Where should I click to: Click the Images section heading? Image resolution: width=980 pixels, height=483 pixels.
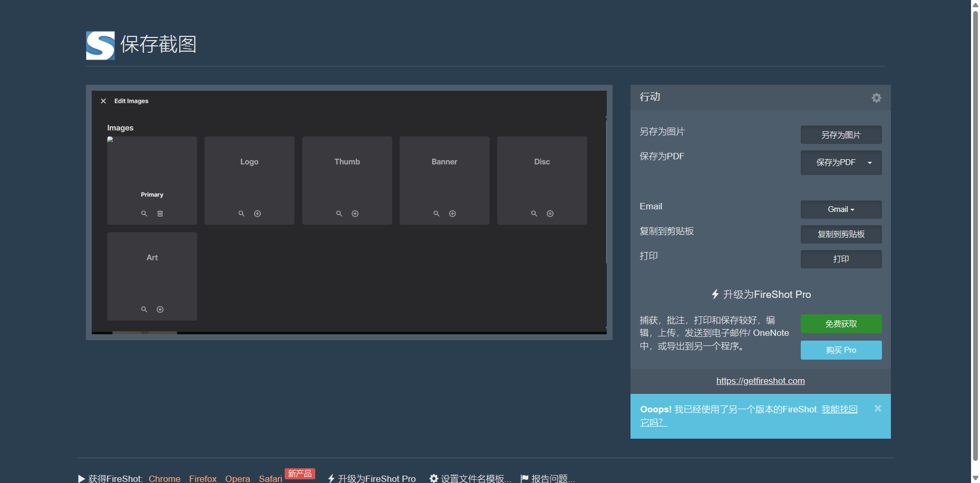tap(120, 128)
